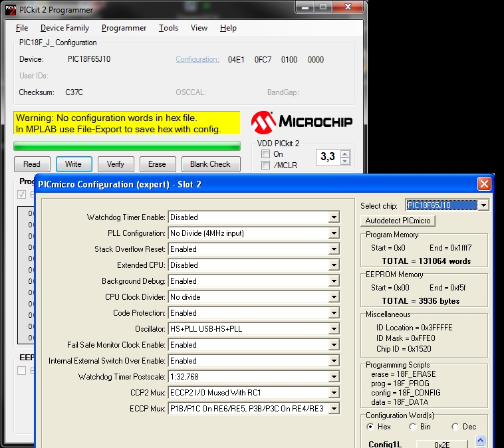
Task: Open Internal External Switch Over Enable dropdown
Action: point(334,361)
